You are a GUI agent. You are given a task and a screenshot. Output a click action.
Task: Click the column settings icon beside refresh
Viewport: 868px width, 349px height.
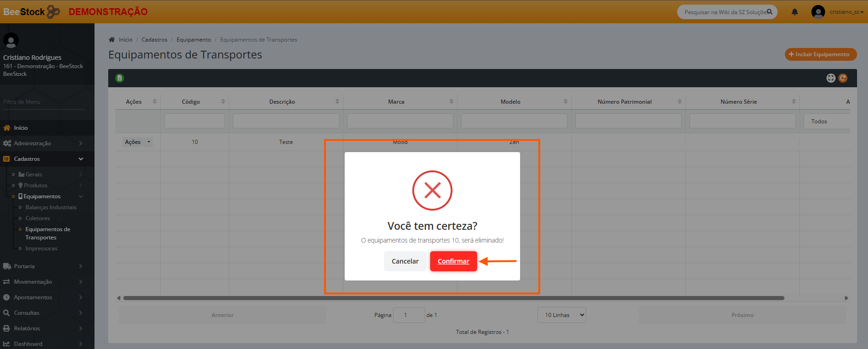831,78
